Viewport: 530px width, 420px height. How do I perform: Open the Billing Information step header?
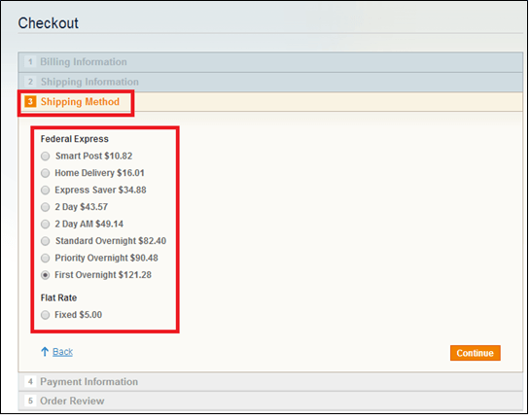[270, 62]
